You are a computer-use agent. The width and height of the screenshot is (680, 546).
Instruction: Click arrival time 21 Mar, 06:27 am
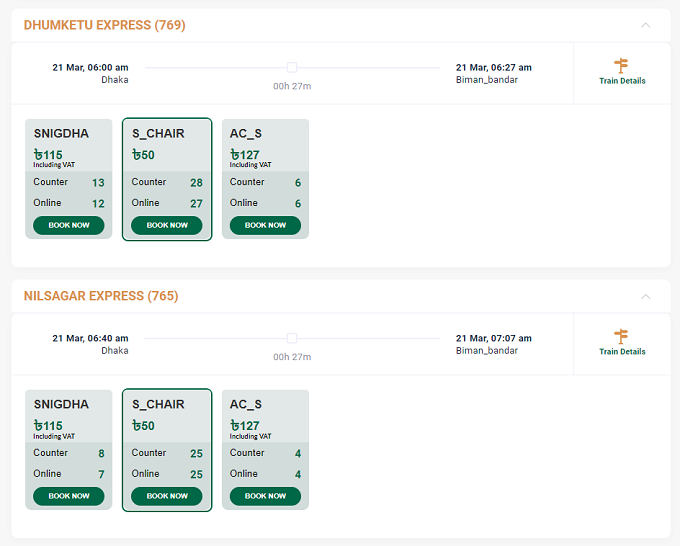pos(494,68)
